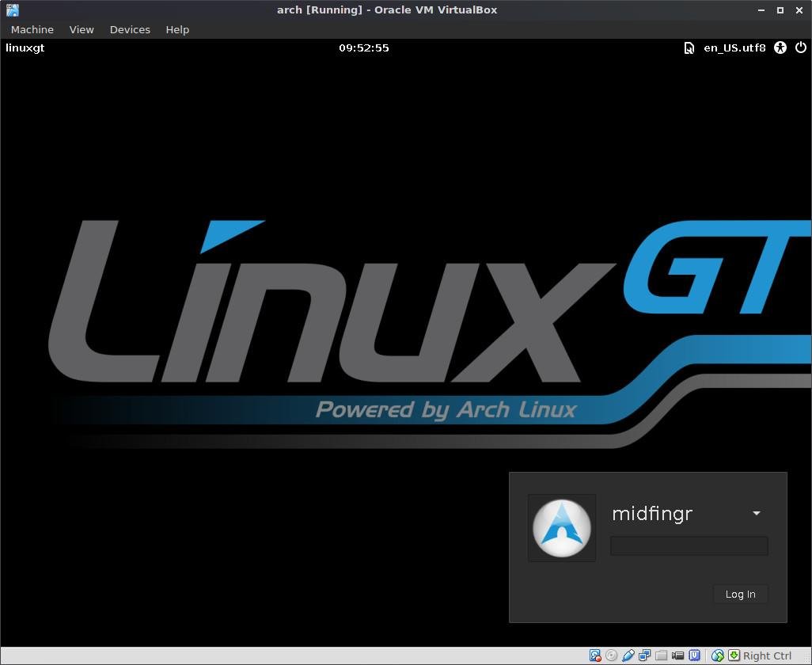Click the audio status icon

[628, 655]
